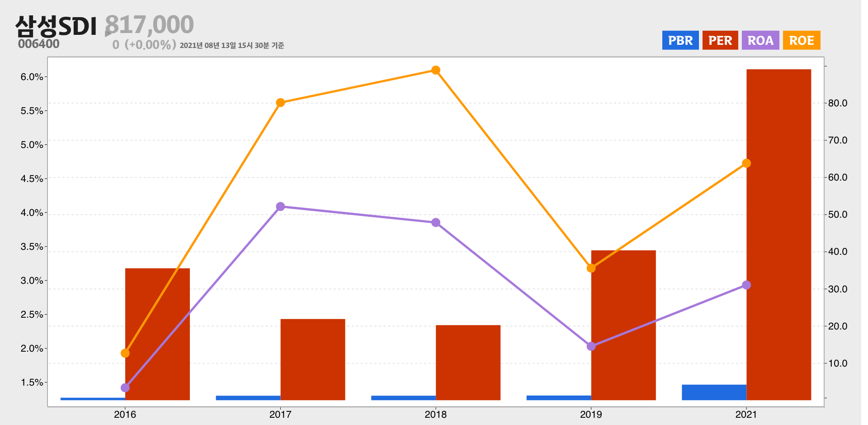Image resolution: width=868 pixels, height=425 pixels.
Task: Click the purple ROA point for 2018
Action: (x=436, y=223)
